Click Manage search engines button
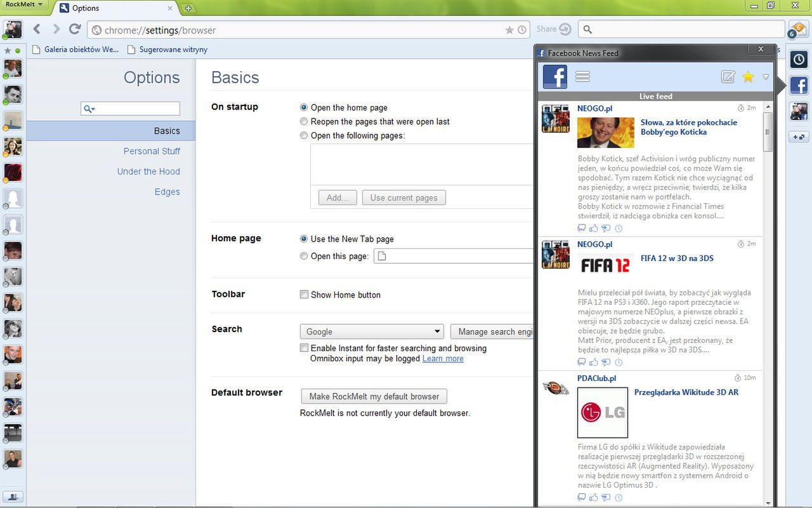 (492, 331)
